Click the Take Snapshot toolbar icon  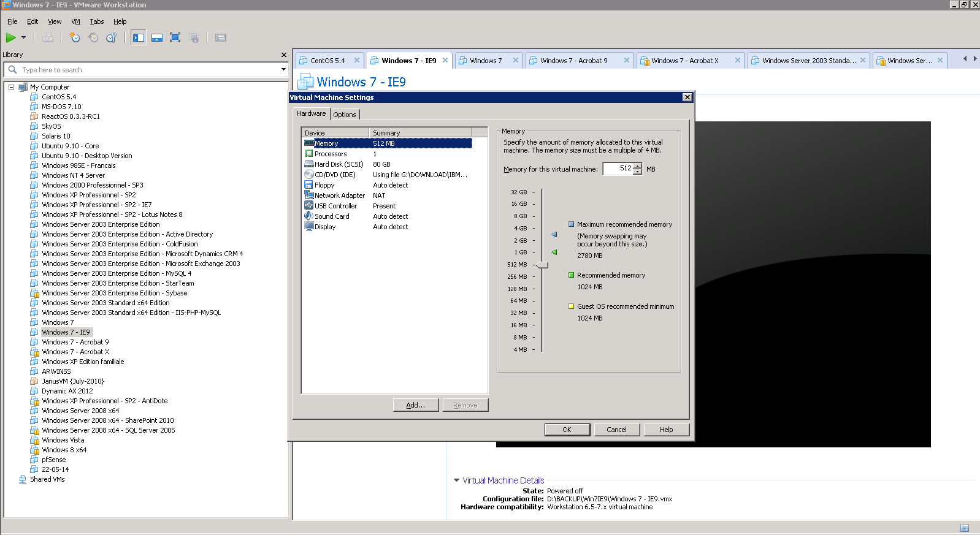click(75, 38)
